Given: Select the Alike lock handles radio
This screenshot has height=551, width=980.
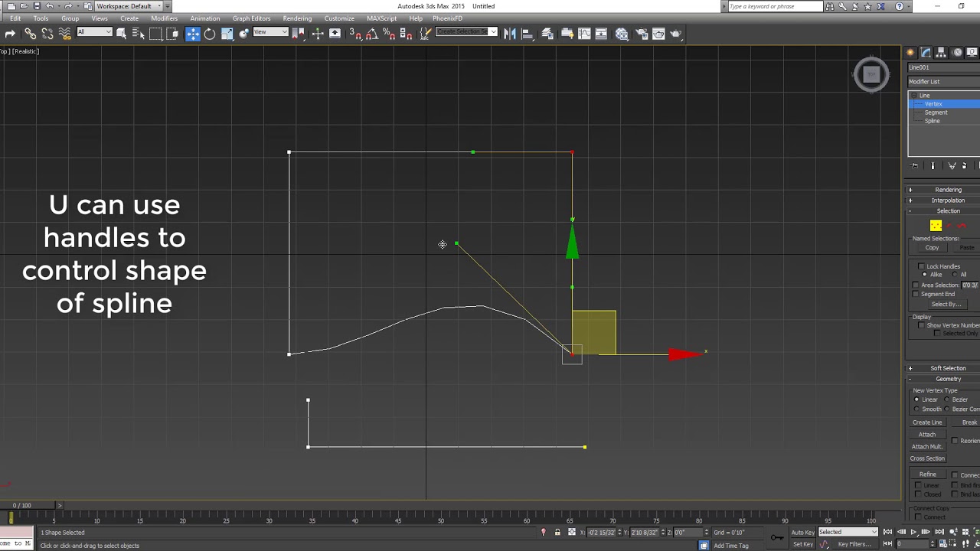Looking at the screenshot, I should click(925, 274).
